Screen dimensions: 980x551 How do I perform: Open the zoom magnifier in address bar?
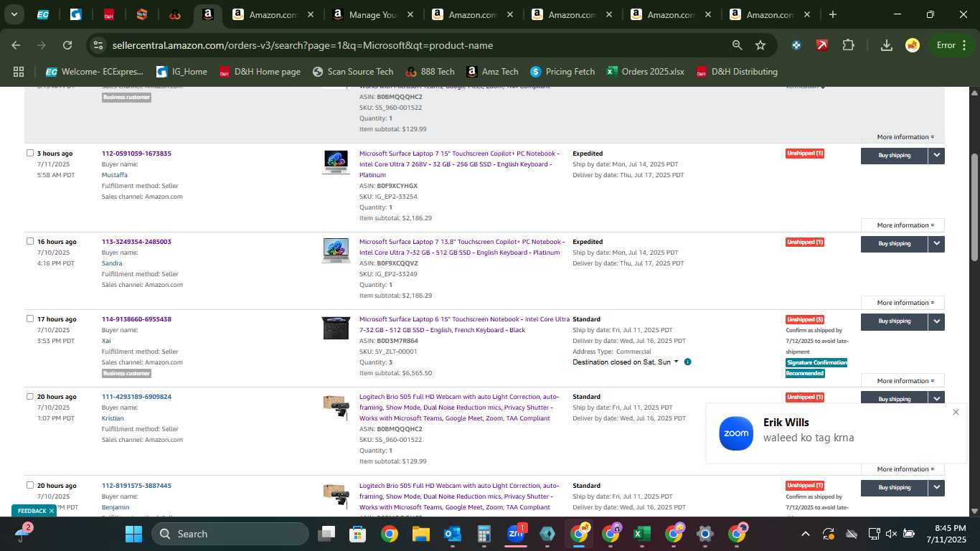pyautogui.click(x=737, y=45)
